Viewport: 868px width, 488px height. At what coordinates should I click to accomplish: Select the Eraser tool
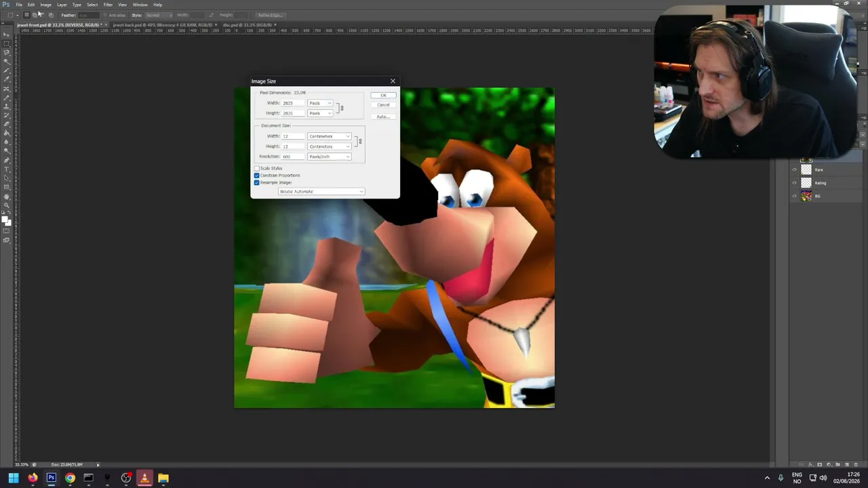[x=7, y=124]
